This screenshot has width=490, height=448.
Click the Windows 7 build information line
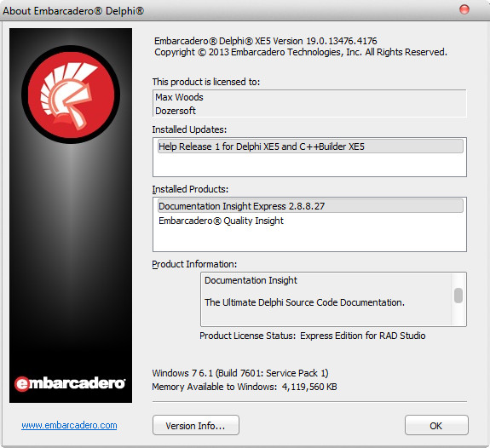click(240, 373)
